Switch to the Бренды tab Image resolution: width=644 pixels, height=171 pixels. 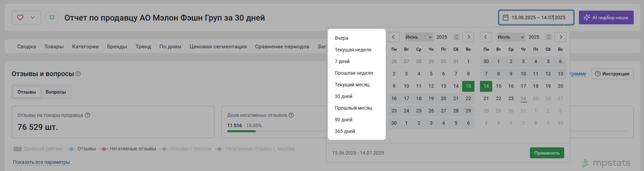[x=117, y=46]
